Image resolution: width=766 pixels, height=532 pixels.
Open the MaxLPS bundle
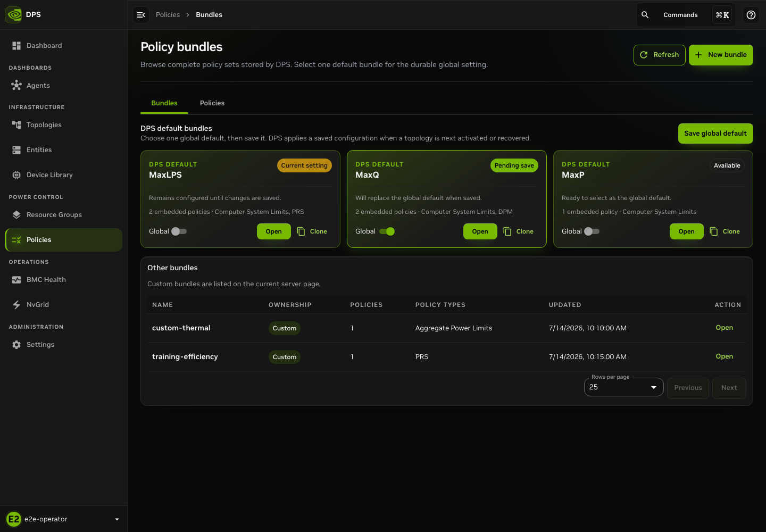point(274,231)
